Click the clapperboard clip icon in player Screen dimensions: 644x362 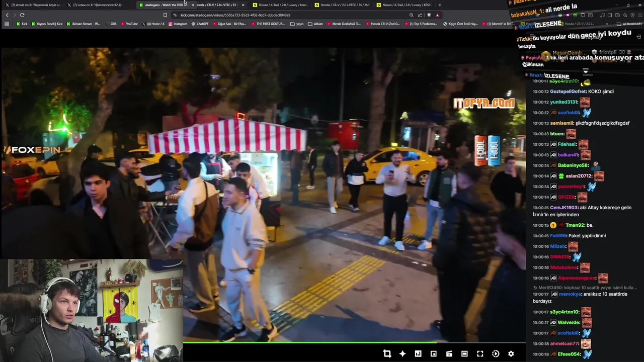tap(449, 354)
